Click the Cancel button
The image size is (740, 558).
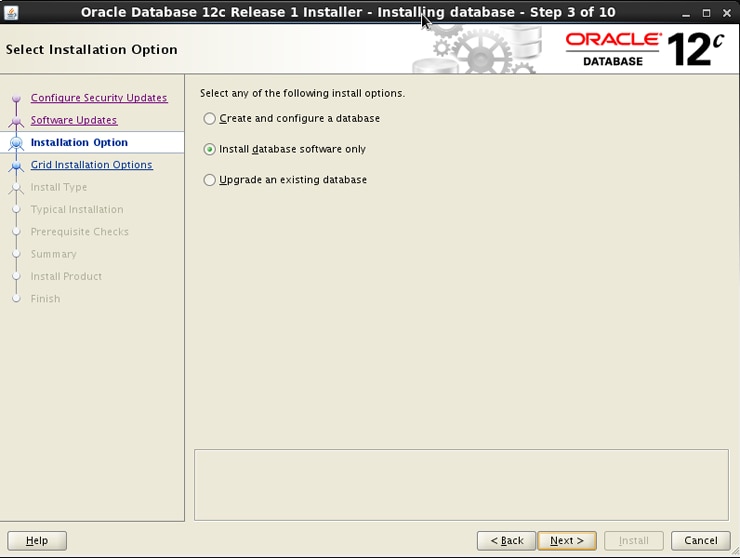tap(700, 541)
